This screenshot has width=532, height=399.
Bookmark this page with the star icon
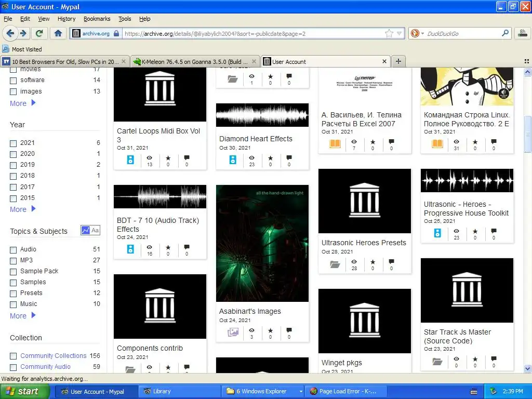(389, 34)
